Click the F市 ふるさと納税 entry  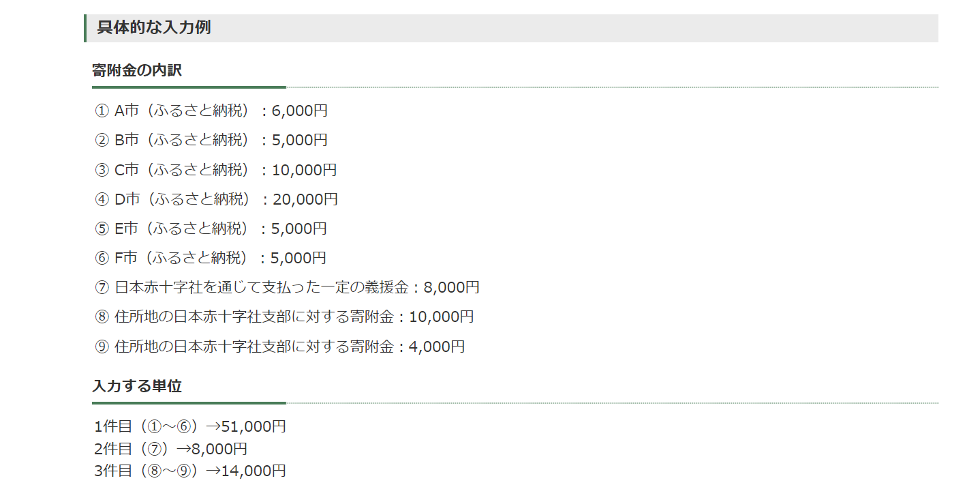[x=184, y=258]
